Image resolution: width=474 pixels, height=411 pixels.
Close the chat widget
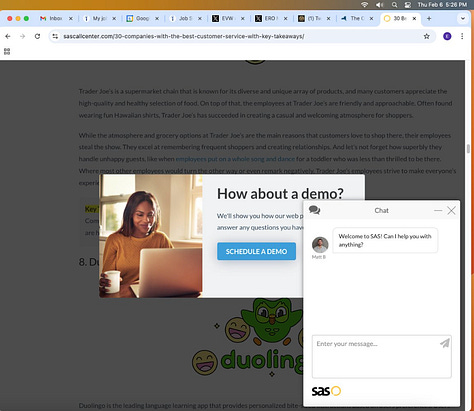[451, 211]
